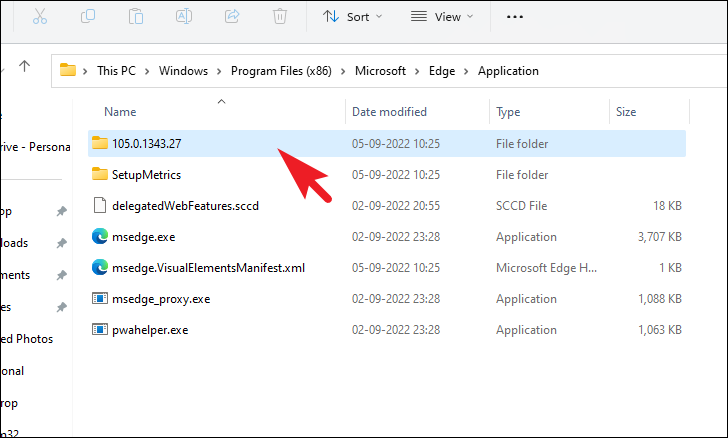Open Desktop quick-access item in sidebar

pos(6,212)
